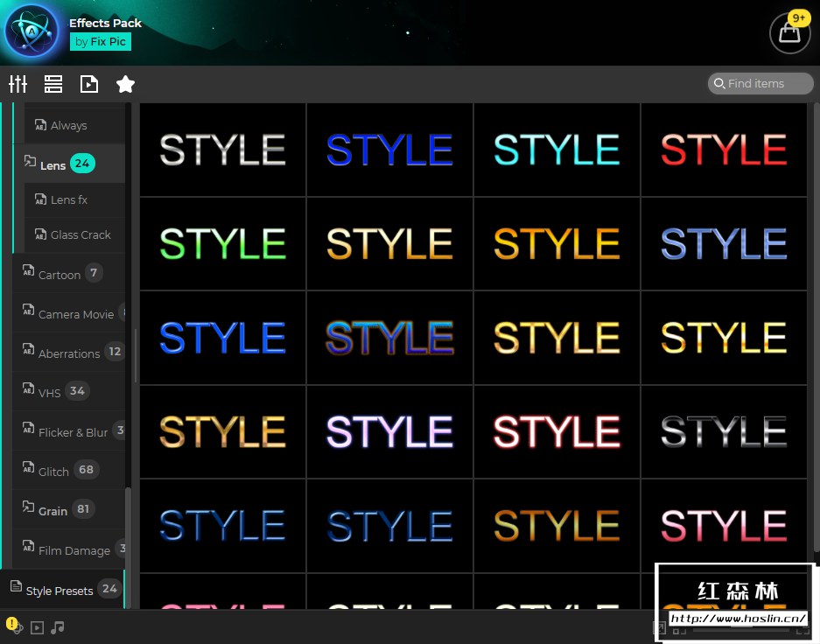Open the VHS category
The width and height of the screenshot is (820, 644).
tap(69, 391)
